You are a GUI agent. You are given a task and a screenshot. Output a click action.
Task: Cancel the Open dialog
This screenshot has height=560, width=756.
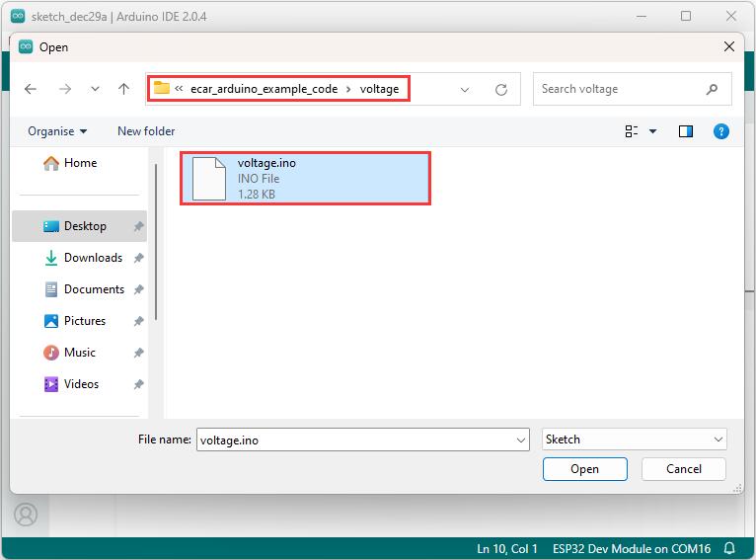pyautogui.click(x=683, y=469)
